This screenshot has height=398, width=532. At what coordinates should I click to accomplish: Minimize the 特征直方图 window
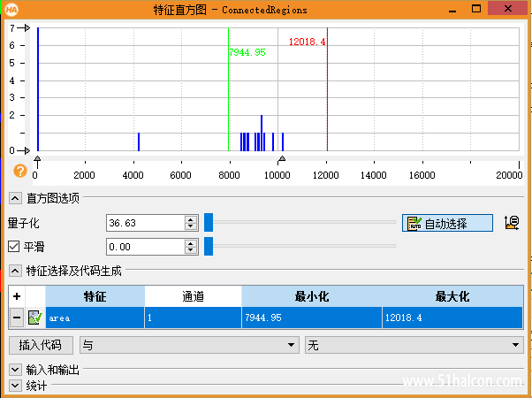coord(452,9)
